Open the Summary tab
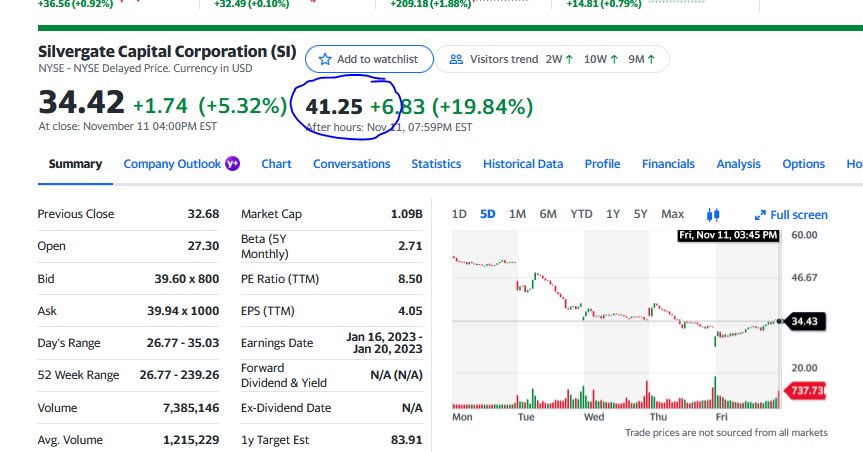The image size is (863, 452). [x=75, y=164]
